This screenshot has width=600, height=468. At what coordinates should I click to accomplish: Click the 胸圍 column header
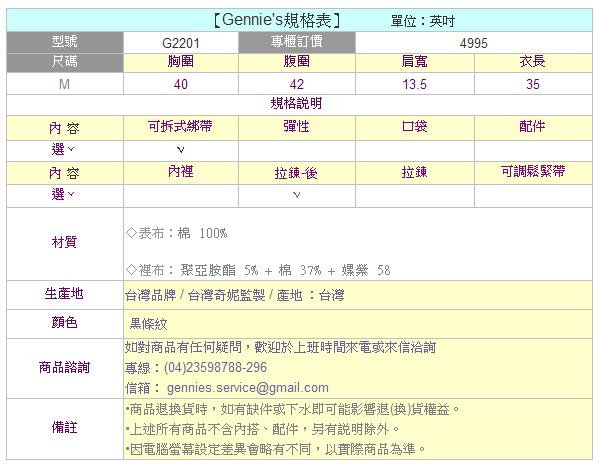coord(181,62)
